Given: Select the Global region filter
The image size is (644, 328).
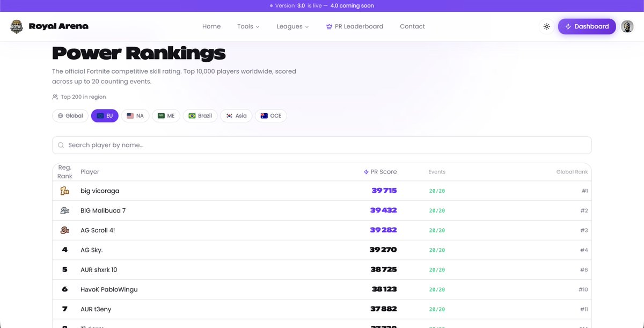Looking at the screenshot, I should tap(70, 116).
